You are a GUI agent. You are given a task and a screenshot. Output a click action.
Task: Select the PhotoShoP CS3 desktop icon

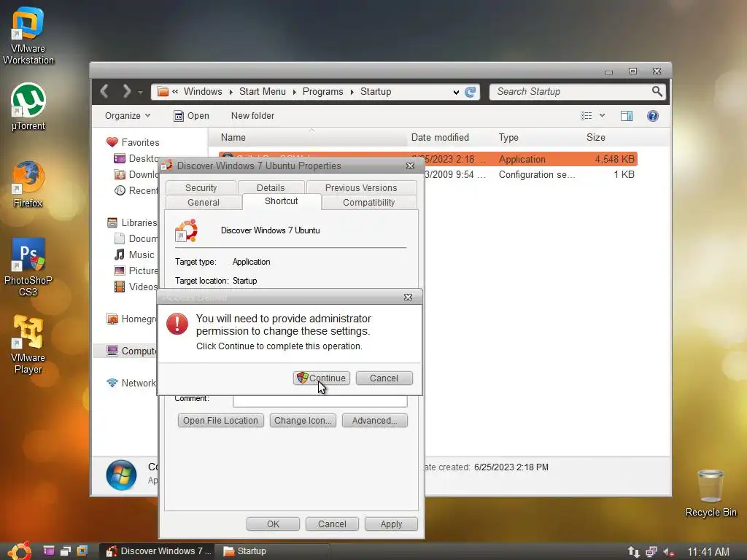(x=28, y=267)
